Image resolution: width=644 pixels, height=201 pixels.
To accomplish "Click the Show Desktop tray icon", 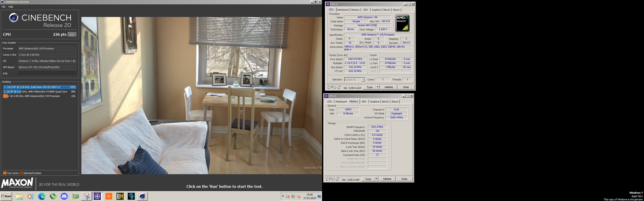I will [319, 196].
